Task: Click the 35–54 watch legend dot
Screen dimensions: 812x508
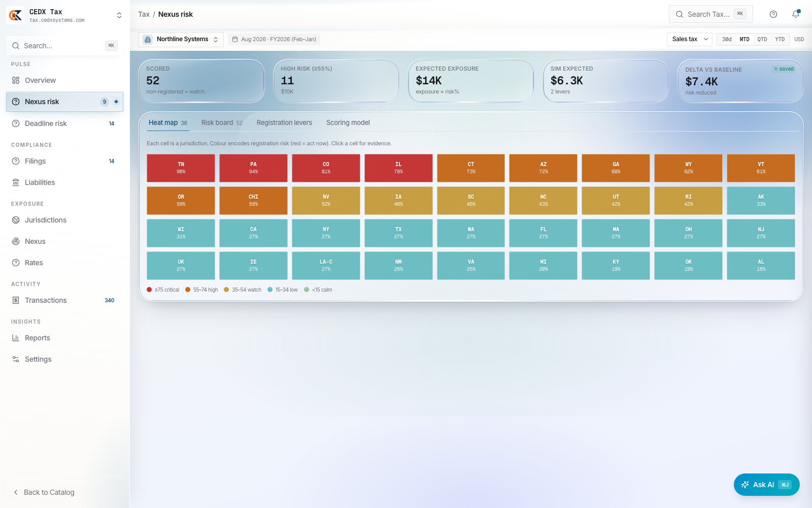Action: pyautogui.click(x=226, y=290)
